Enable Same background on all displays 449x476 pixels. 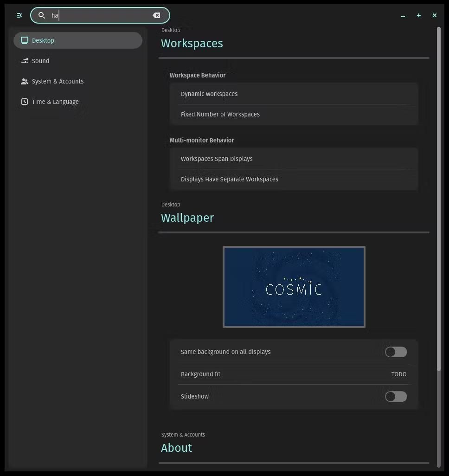(x=396, y=352)
